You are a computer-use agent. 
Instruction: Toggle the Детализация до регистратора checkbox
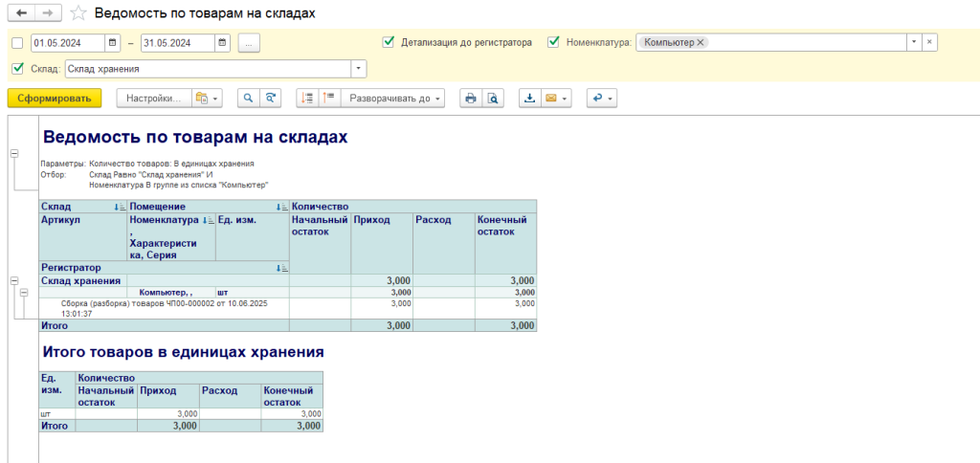click(x=389, y=42)
